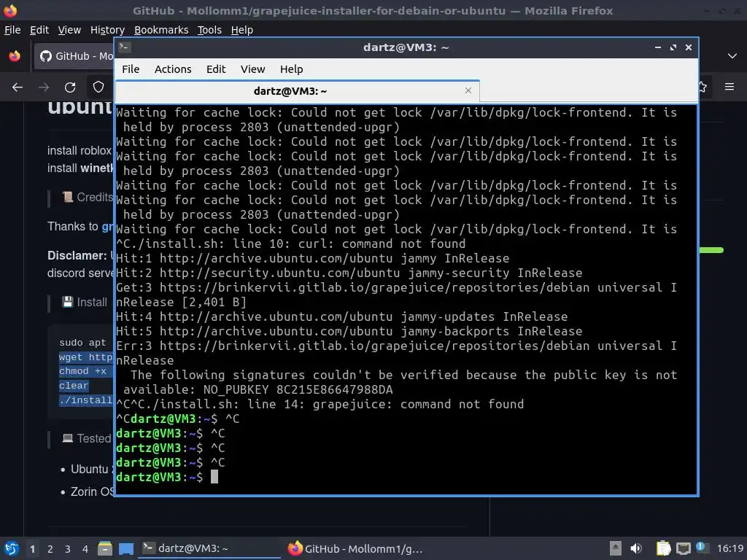Open Firefox File menu
747x560 pixels.
12,29
